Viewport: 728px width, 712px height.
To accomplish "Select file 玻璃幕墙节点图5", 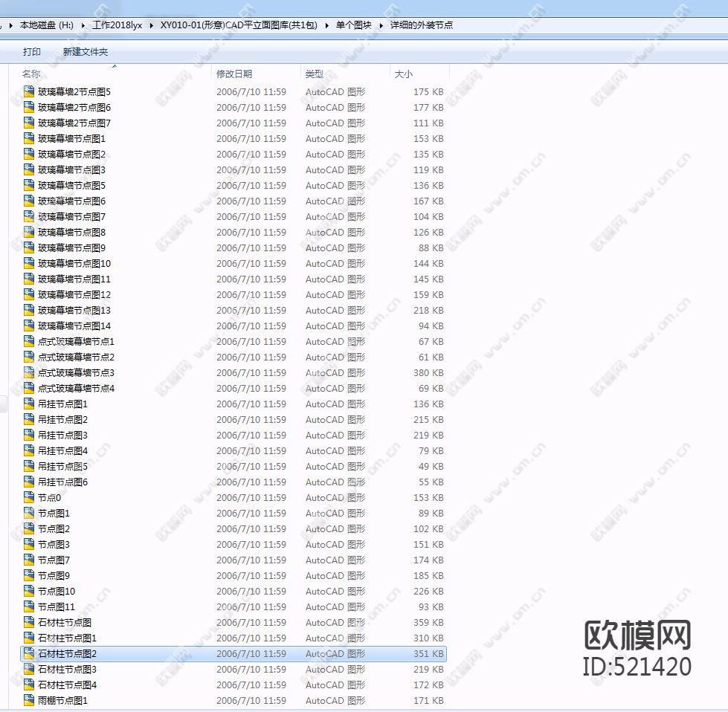I will click(71, 185).
